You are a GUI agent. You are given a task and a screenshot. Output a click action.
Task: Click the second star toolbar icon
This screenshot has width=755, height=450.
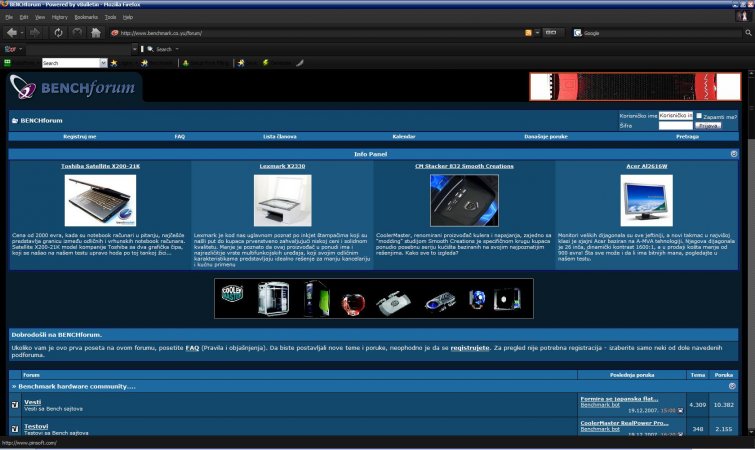[x=144, y=63]
